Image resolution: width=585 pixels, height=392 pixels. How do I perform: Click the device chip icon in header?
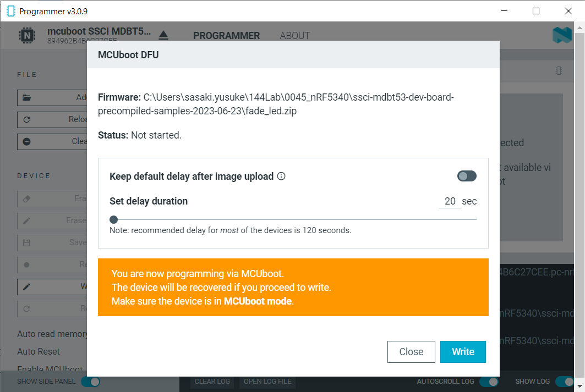point(26,36)
